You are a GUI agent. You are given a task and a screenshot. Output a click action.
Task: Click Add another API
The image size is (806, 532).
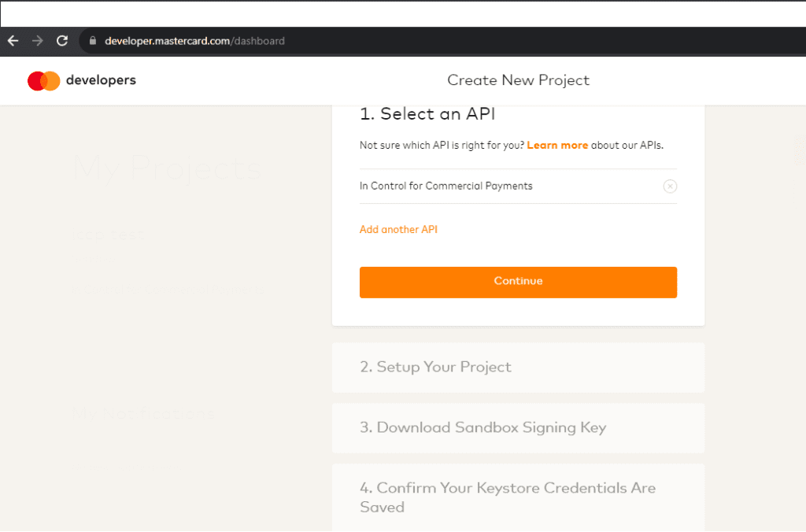click(x=398, y=229)
